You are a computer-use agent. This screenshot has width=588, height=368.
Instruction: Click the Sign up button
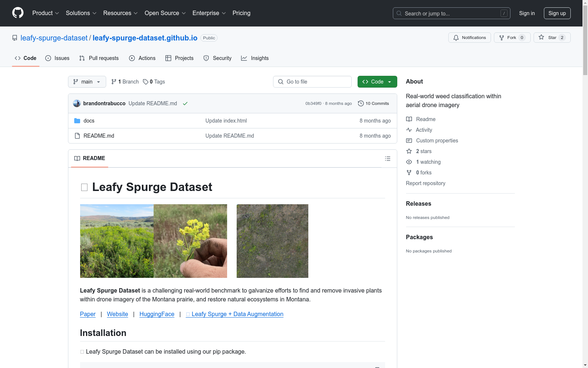pyautogui.click(x=557, y=13)
